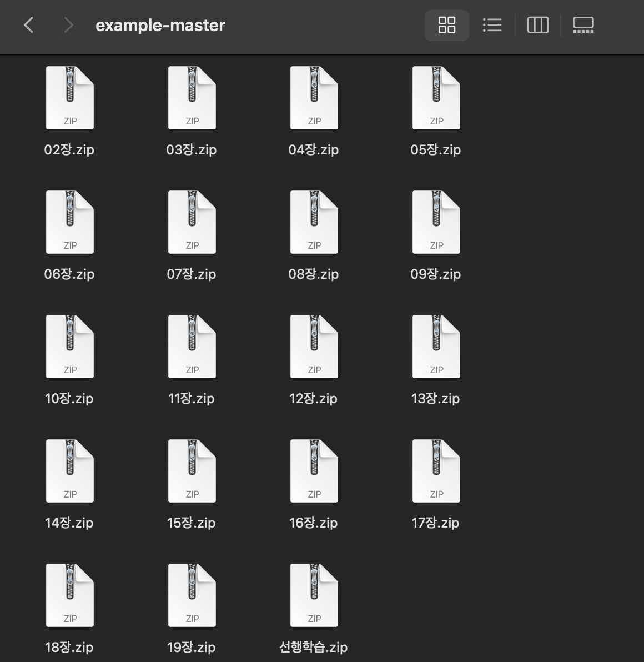This screenshot has width=644, height=662.
Task: Switch to column view
Action: click(x=538, y=26)
